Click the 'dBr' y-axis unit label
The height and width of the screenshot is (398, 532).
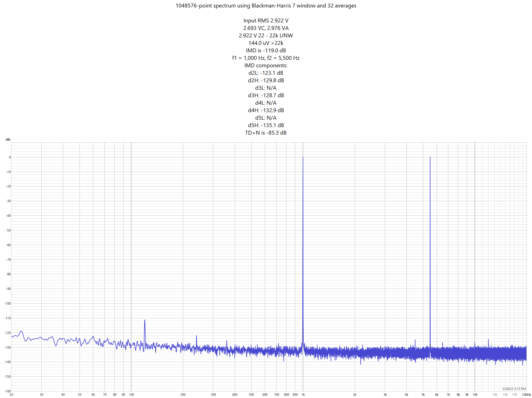(x=8, y=140)
